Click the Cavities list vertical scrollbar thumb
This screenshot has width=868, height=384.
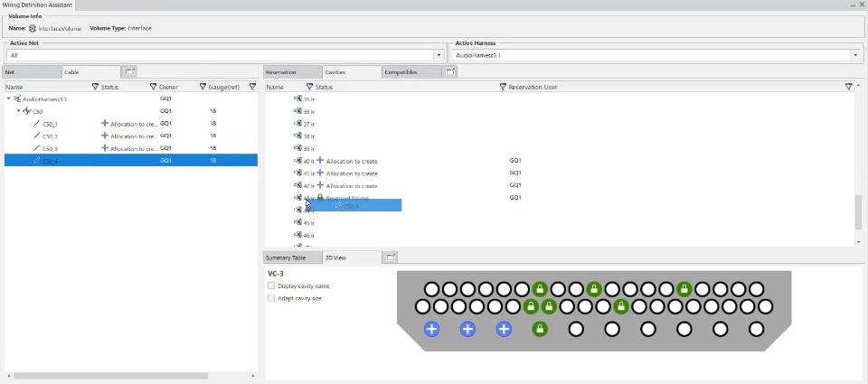(x=858, y=212)
